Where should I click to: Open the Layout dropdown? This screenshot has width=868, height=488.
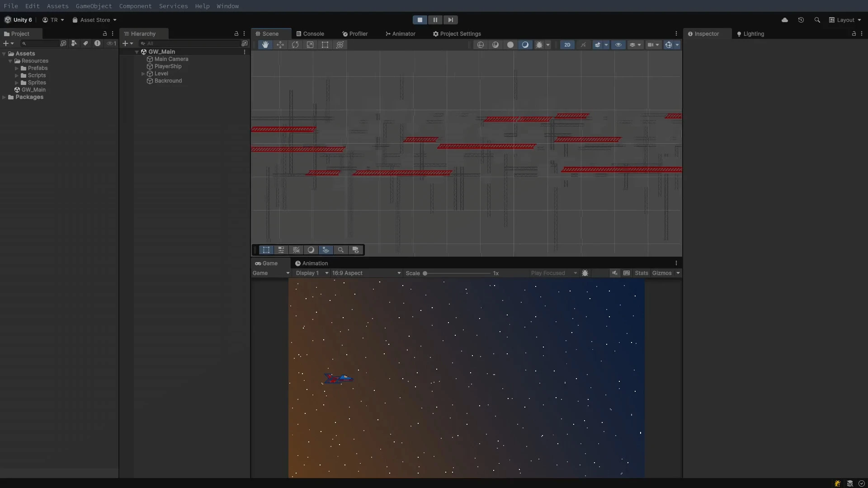tap(845, 19)
